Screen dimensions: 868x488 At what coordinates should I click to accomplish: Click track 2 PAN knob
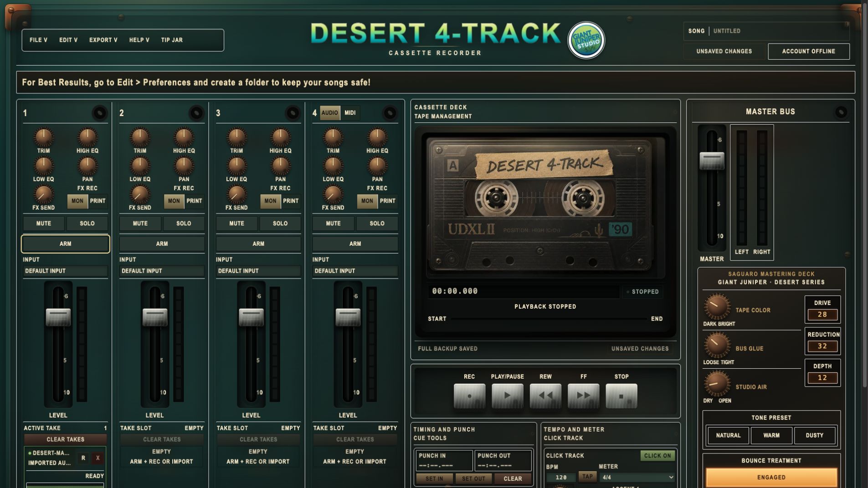pyautogui.click(x=184, y=166)
